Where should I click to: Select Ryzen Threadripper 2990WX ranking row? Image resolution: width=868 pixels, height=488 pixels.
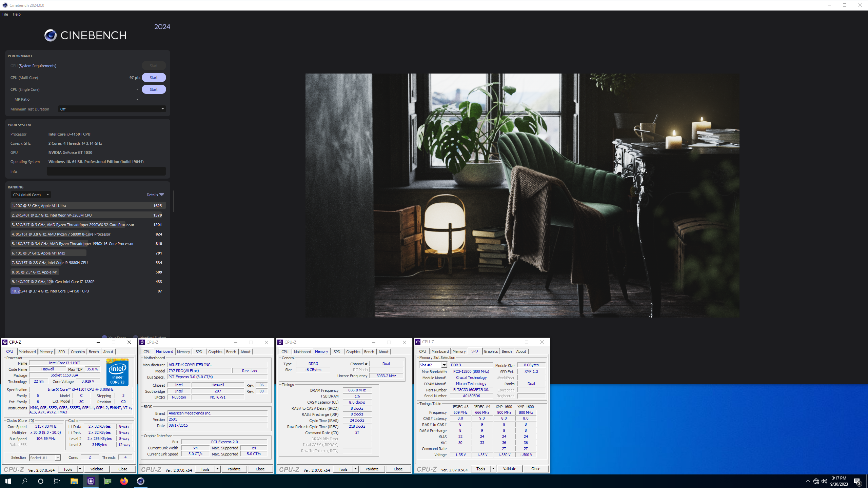(x=88, y=225)
